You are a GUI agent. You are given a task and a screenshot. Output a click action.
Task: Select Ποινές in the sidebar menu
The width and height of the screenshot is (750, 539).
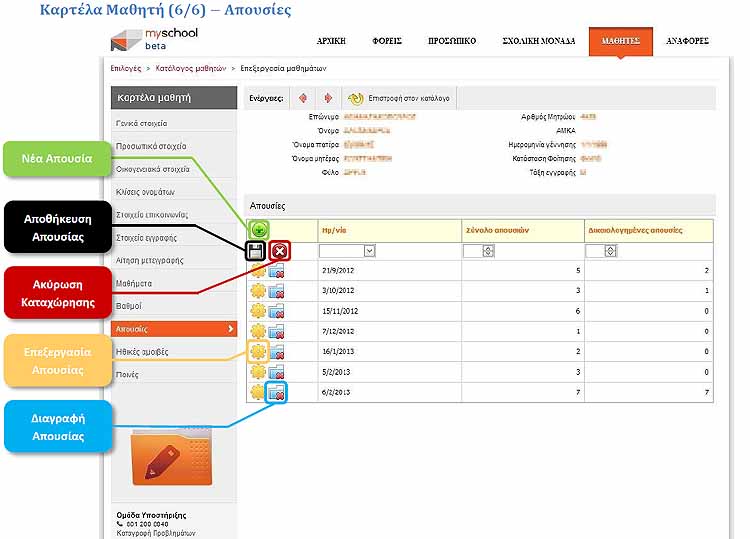(x=128, y=375)
